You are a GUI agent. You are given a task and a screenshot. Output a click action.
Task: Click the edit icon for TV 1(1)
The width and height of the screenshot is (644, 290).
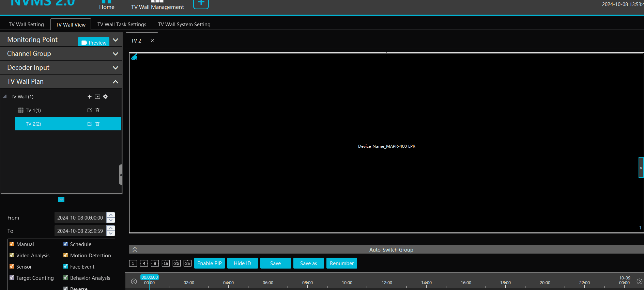[90, 110]
